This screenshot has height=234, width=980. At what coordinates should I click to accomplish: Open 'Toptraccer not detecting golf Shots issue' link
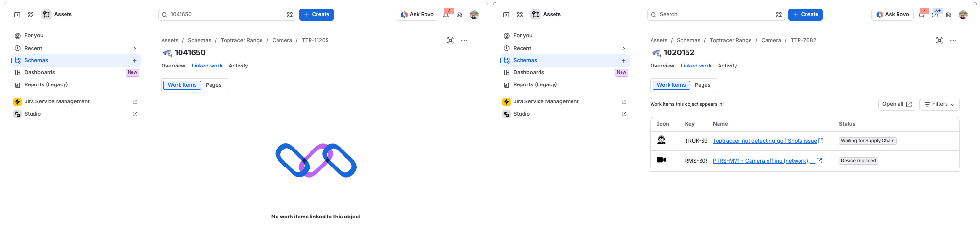765,141
